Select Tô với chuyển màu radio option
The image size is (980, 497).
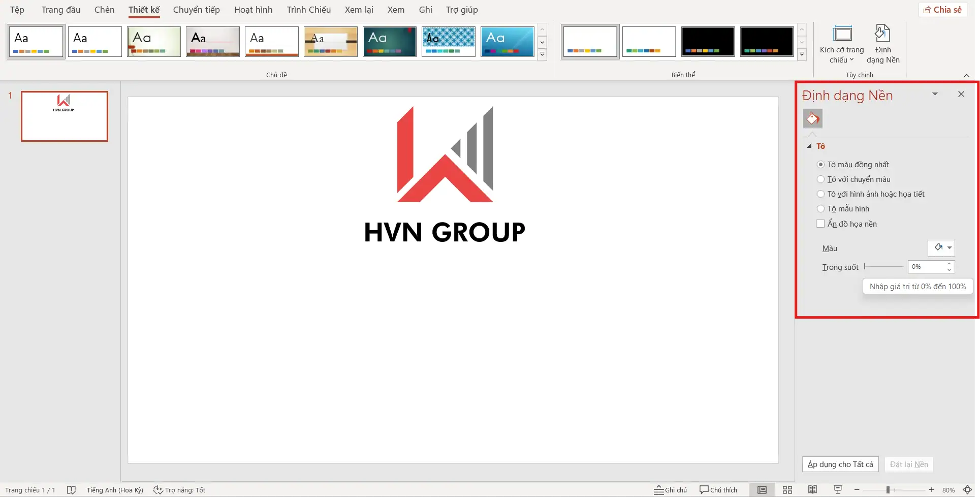[820, 179]
